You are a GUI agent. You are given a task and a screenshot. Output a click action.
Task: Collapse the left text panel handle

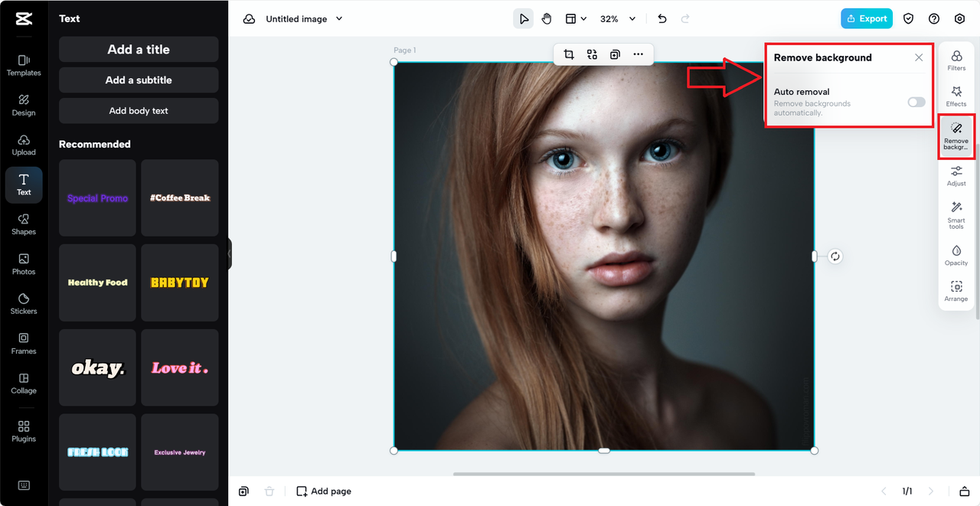[229, 254]
